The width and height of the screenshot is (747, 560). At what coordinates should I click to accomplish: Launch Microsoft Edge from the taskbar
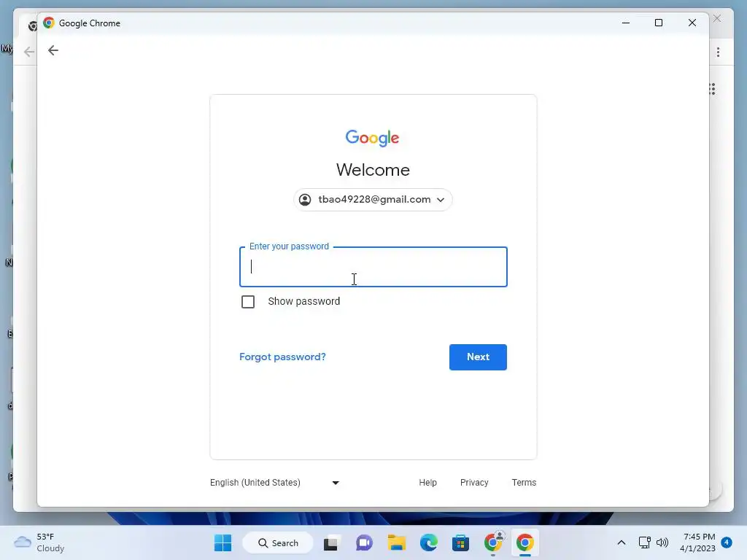tap(429, 542)
